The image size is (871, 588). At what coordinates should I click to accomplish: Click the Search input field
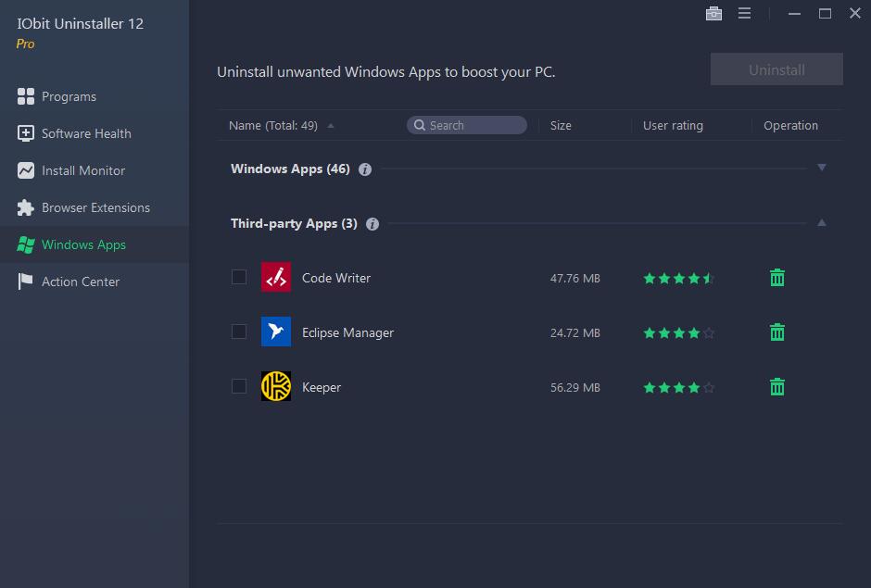[x=473, y=125]
